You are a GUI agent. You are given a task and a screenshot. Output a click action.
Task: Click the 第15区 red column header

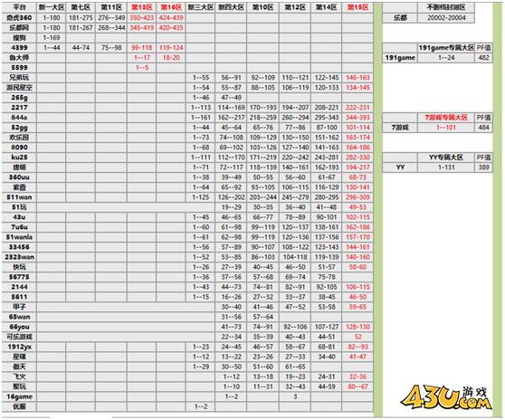(x=357, y=7)
